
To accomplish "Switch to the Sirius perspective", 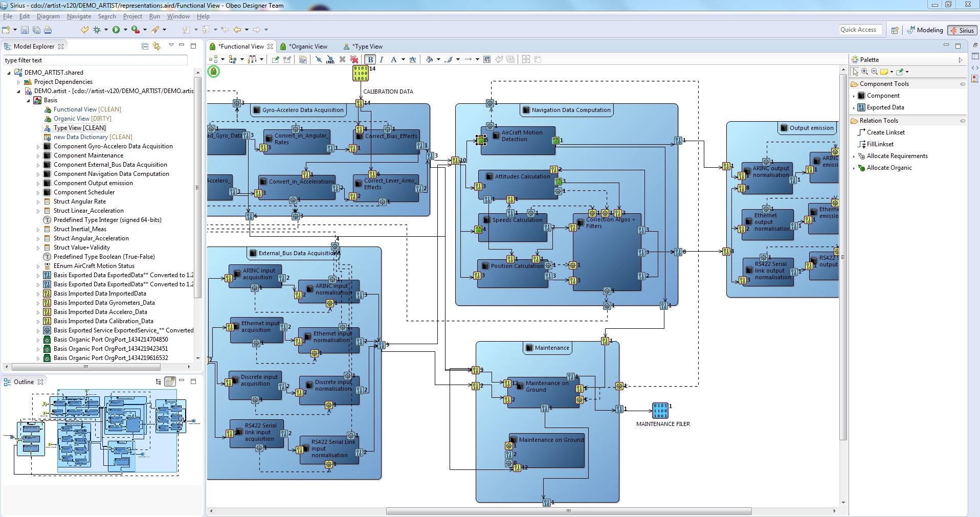I will click(x=962, y=30).
